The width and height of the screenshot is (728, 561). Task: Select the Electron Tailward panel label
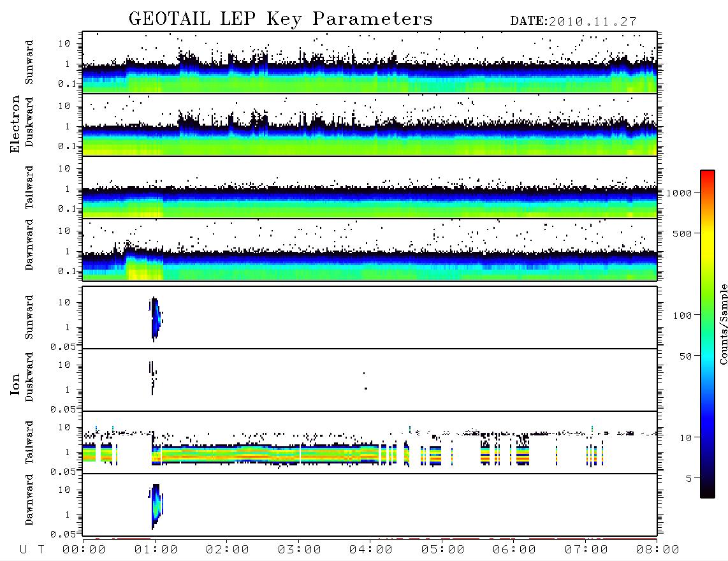tap(29, 187)
